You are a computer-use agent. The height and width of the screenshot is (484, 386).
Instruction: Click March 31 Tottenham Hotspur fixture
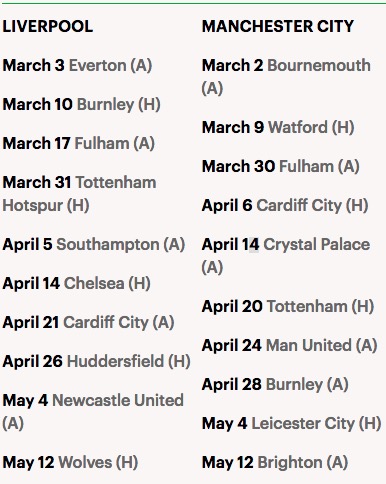pyautogui.click(x=79, y=194)
